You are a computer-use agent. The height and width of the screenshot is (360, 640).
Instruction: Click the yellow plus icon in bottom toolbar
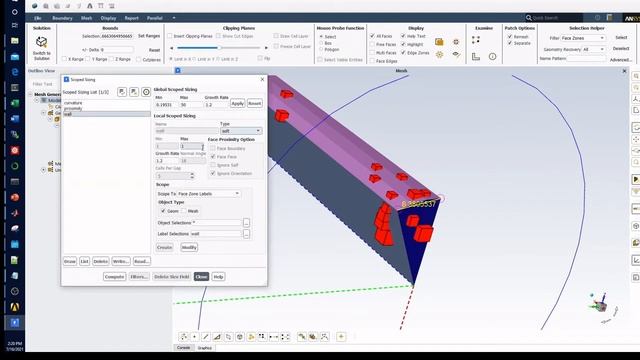tap(341, 337)
